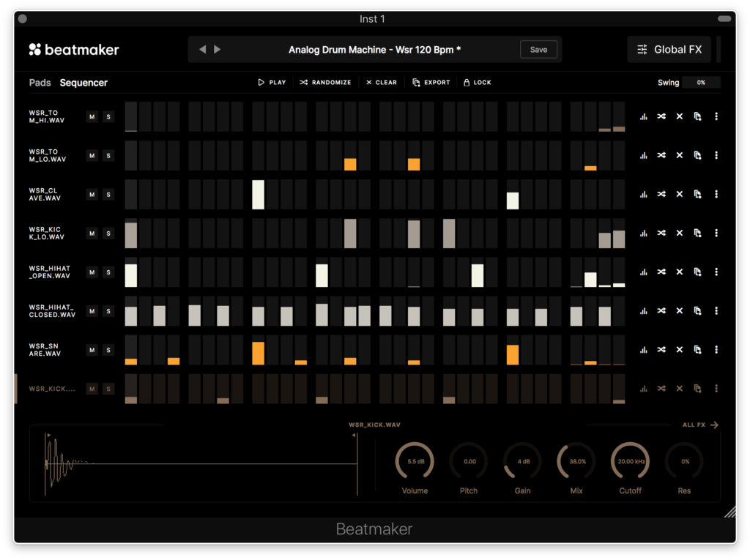750x560 pixels.
Task: Open more options for bottom WSR_KICK row
Action: click(x=716, y=389)
